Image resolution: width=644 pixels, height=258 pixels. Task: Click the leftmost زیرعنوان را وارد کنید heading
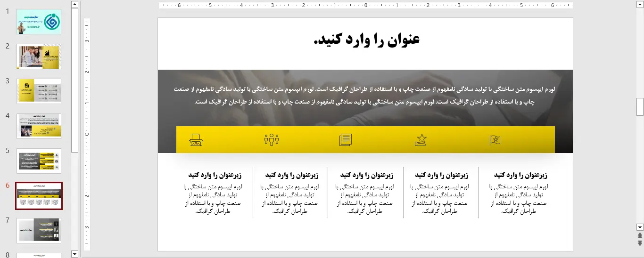point(215,175)
